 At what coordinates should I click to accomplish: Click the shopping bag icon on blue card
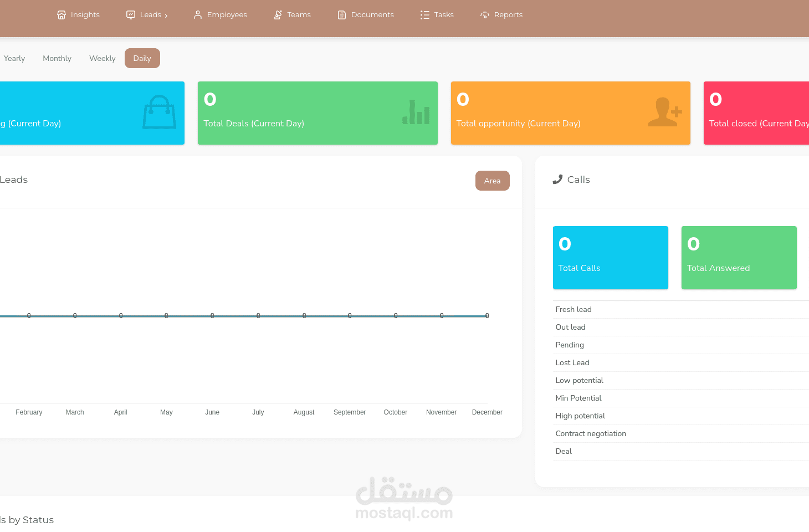coord(159,112)
